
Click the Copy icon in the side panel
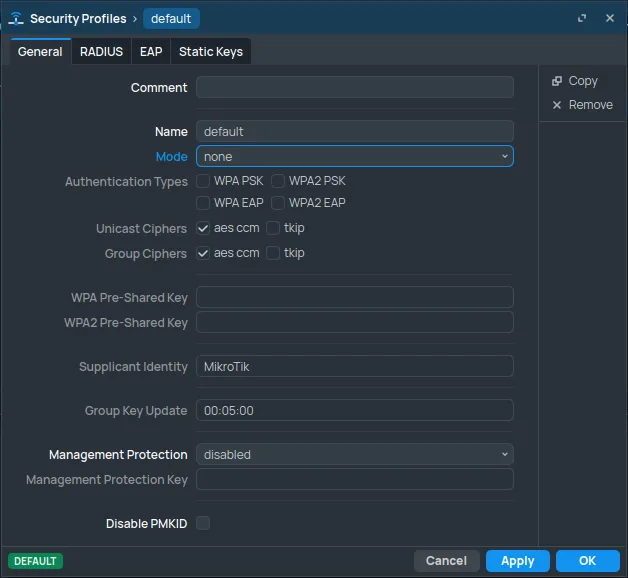coord(557,81)
